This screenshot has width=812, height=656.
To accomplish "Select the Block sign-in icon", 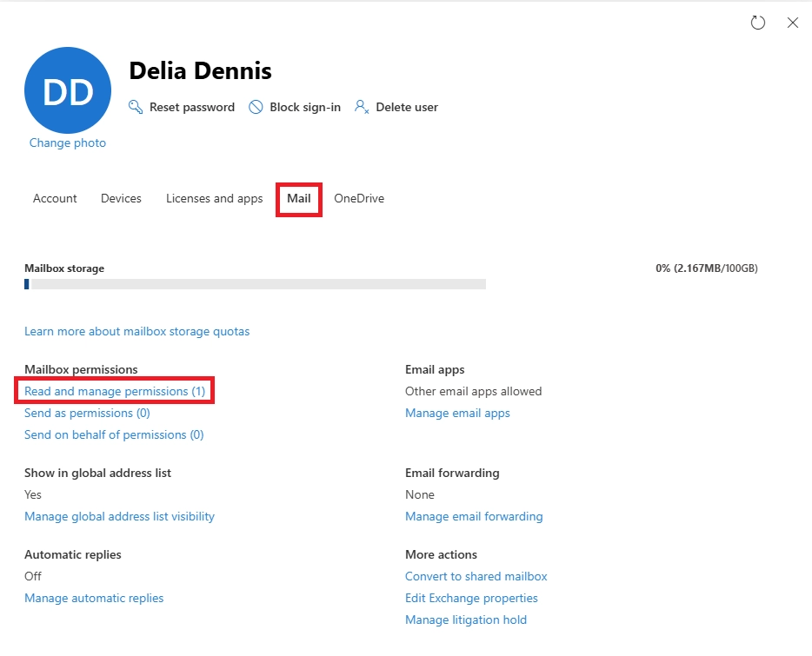I will tap(256, 107).
